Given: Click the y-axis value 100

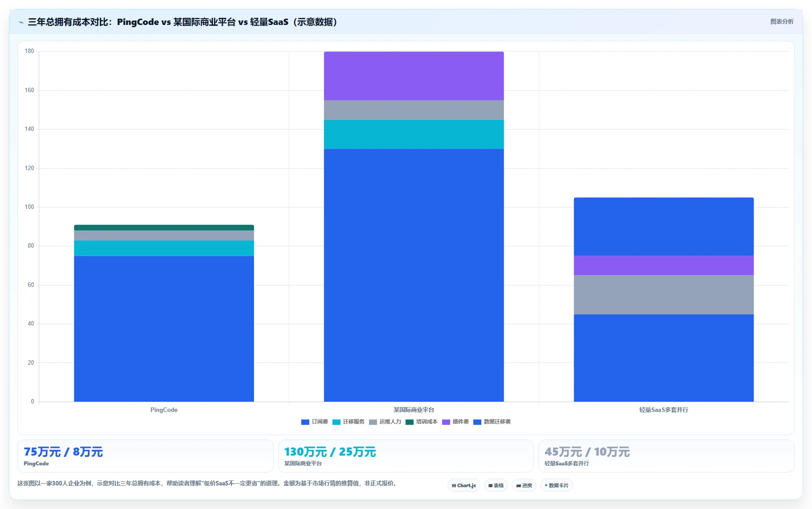Looking at the screenshot, I should pyautogui.click(x=29, y=207).
